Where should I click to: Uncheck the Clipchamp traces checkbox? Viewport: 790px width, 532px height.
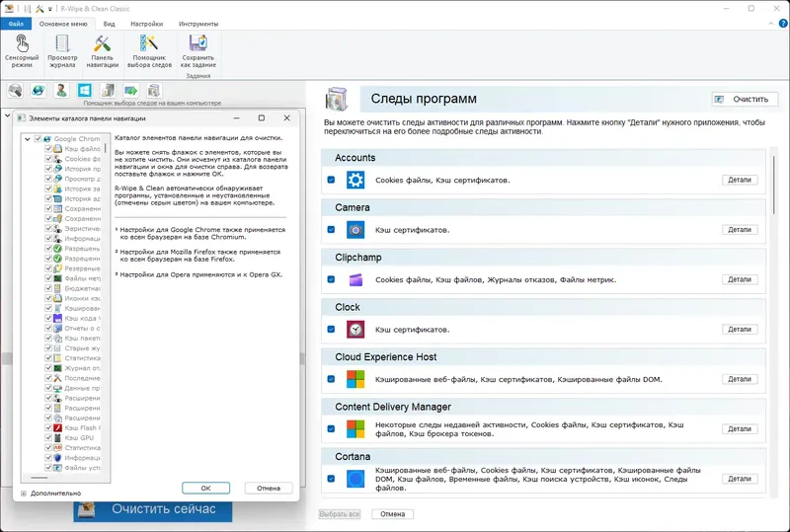(331, 279)
